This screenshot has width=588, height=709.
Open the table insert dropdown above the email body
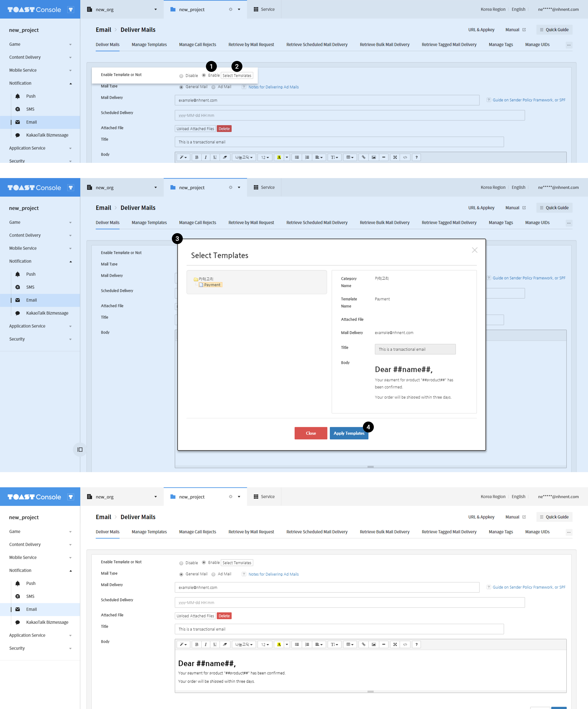[x=350, y=644]
